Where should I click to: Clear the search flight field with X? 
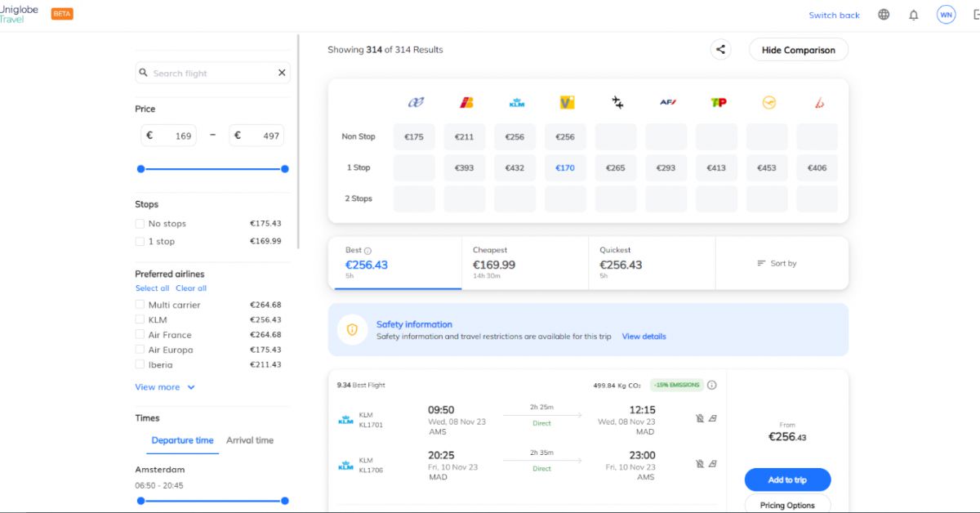[282, 73]
